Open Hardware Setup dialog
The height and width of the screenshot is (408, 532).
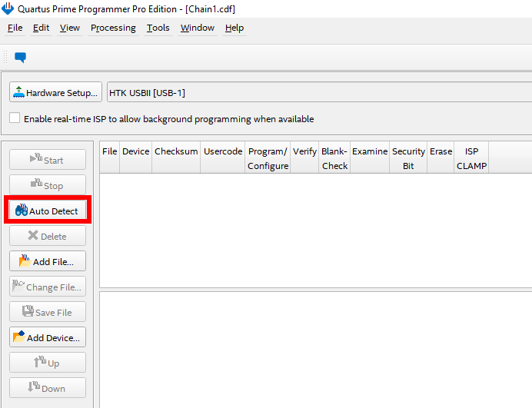coord(55,92)
